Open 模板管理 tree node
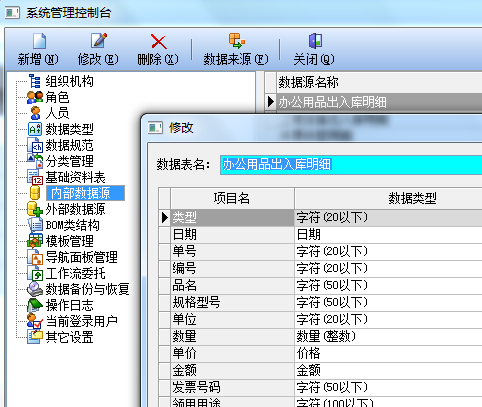 [69, 241]
